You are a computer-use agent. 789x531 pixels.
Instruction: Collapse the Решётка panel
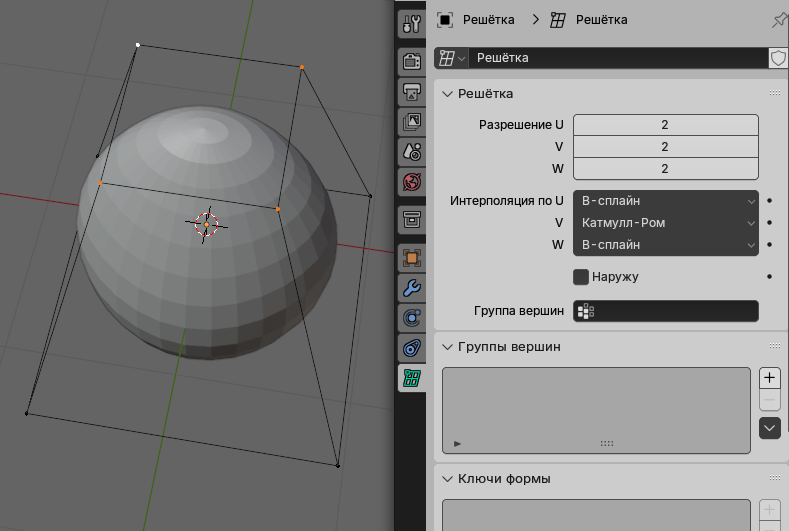(447, 94)
